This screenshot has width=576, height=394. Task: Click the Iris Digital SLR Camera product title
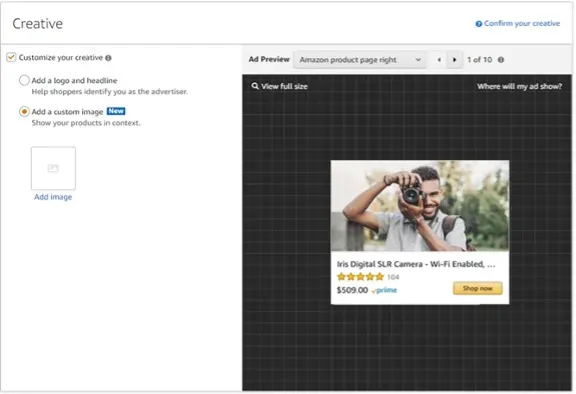(x=416, y=264)
